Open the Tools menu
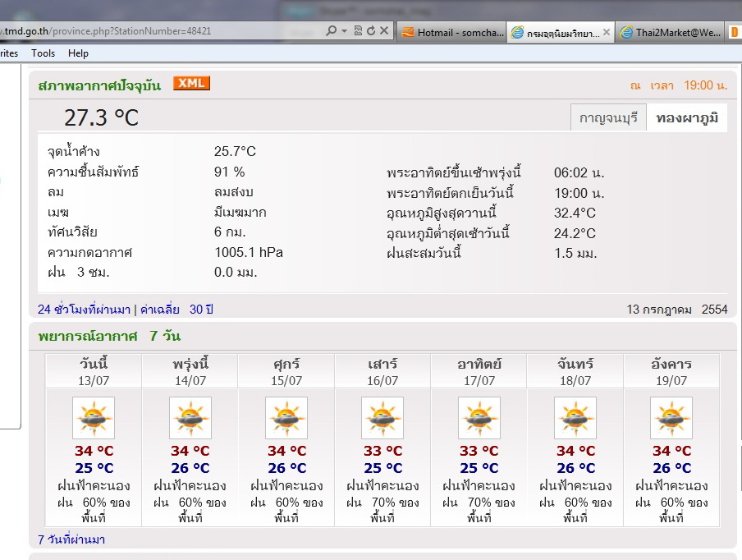This screenshot has height=560, width=742. click(x=44, y=53)
